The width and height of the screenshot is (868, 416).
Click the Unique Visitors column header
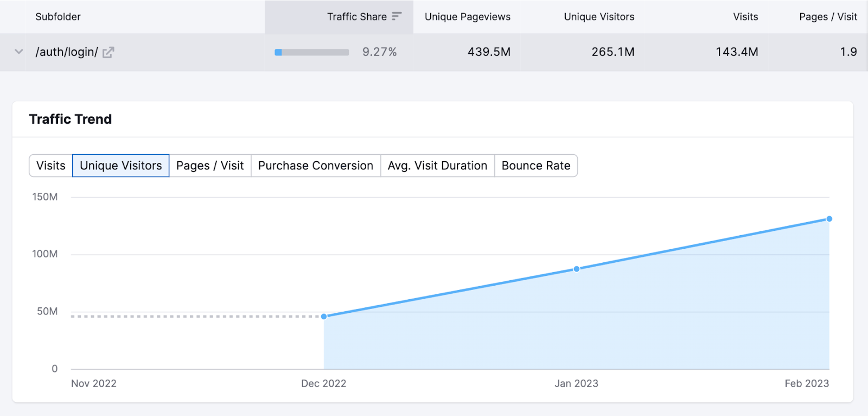[x=599, y=17]
